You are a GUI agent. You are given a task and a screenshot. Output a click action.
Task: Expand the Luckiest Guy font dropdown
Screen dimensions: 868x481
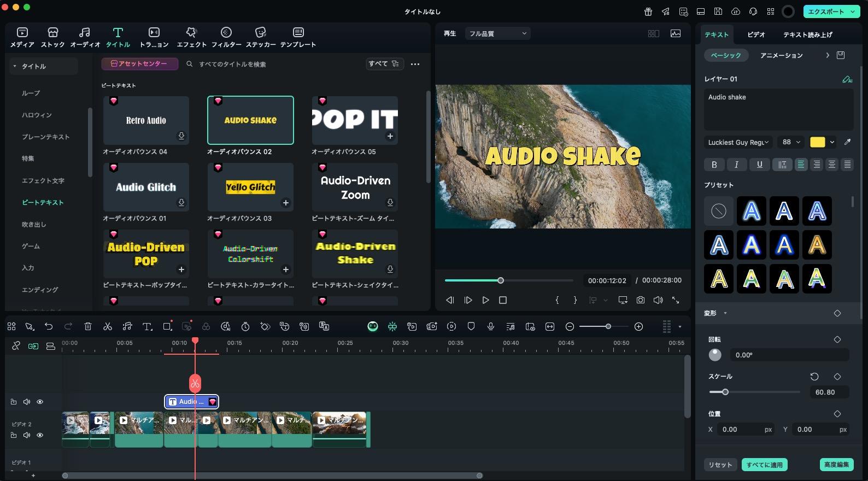(x=738, y=142)
